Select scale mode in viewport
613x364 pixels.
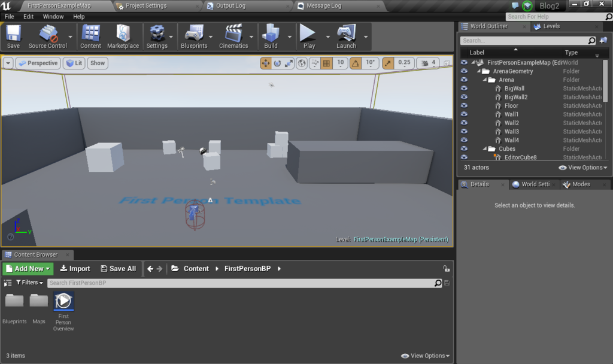tap(289, 63)
